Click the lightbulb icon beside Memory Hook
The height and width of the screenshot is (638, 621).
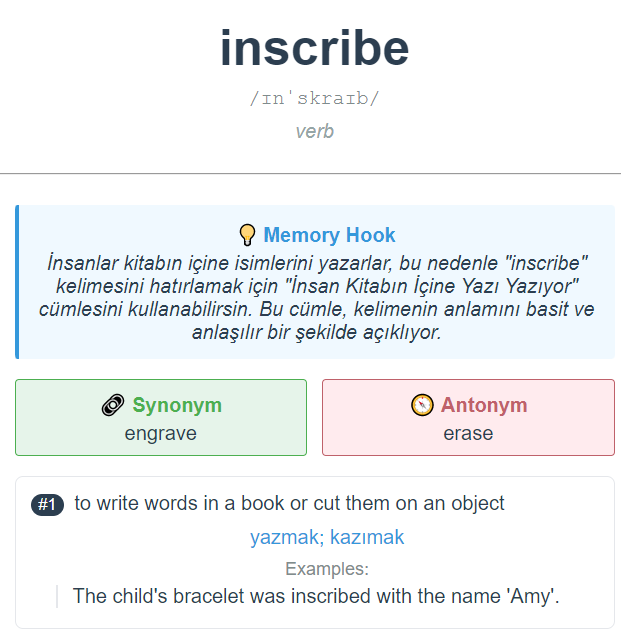247,235
